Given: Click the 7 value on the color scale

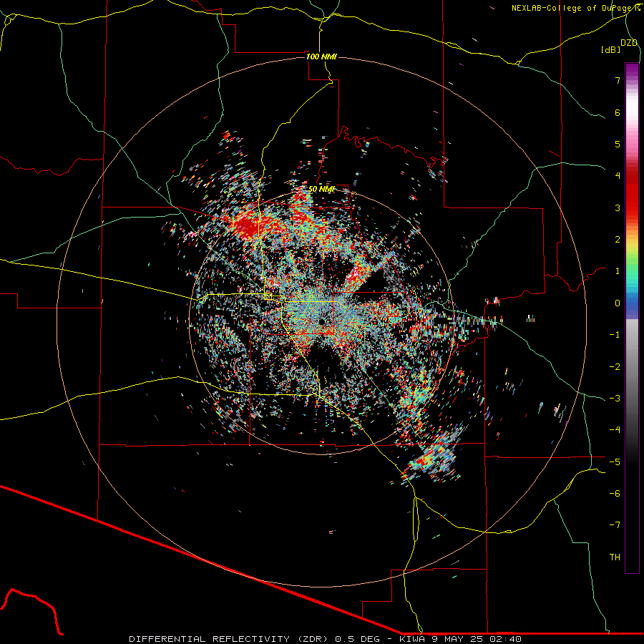Looking at the screenshot, I should (x=618, y=80).
